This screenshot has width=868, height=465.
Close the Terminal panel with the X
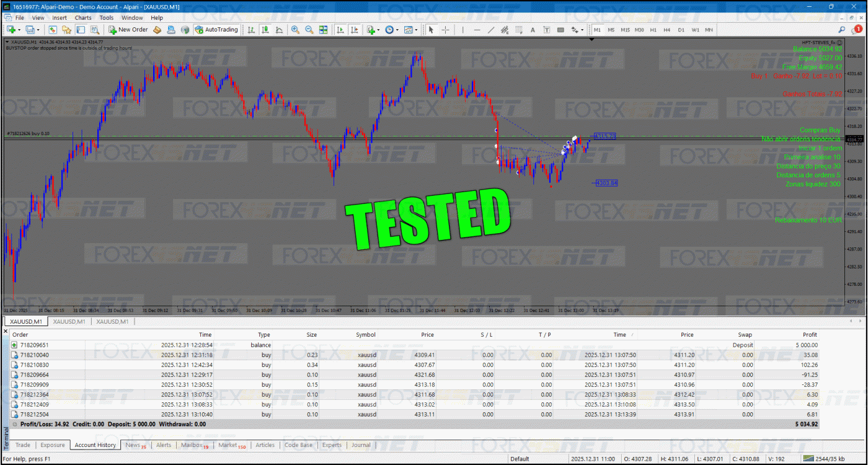click(6, 332)
